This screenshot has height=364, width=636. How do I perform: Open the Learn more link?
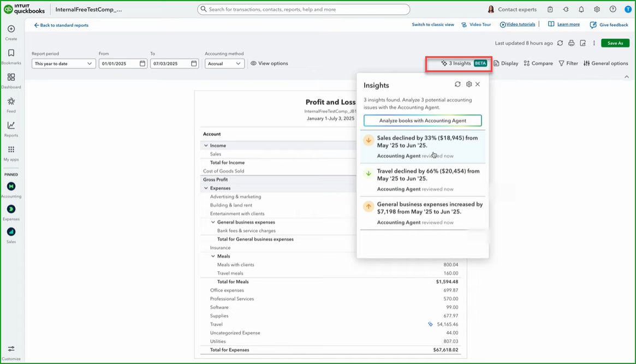564,25
